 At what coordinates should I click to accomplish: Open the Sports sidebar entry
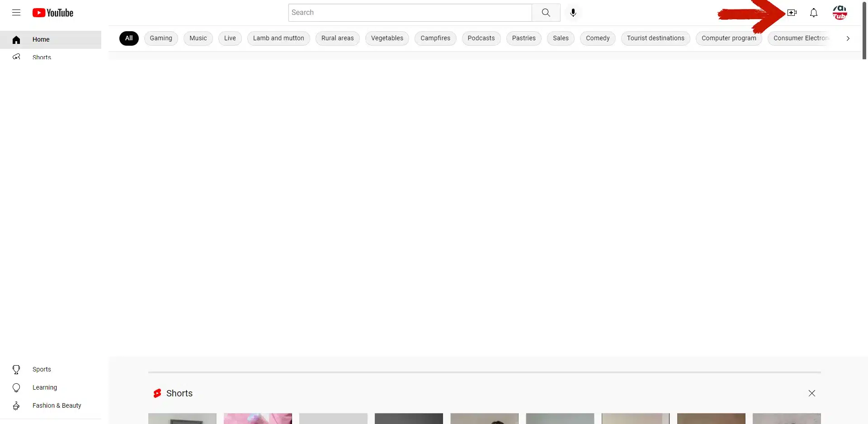42,369
